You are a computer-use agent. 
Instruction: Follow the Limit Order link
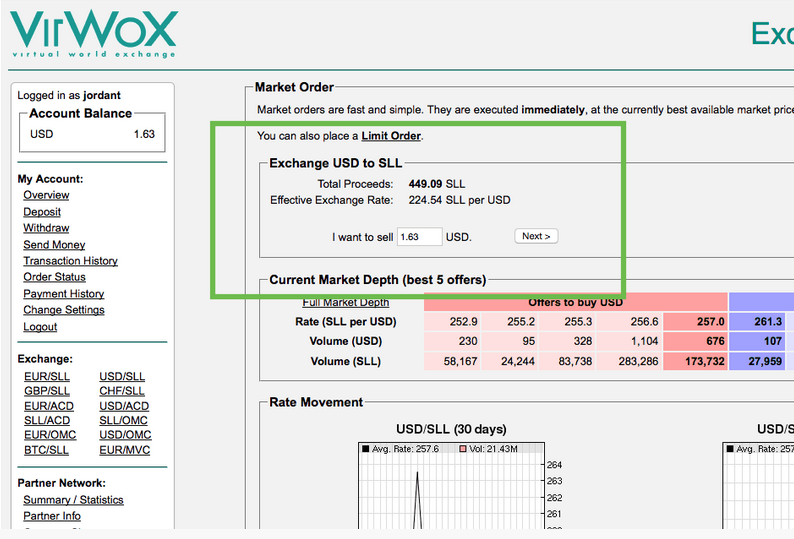[391, 136]
